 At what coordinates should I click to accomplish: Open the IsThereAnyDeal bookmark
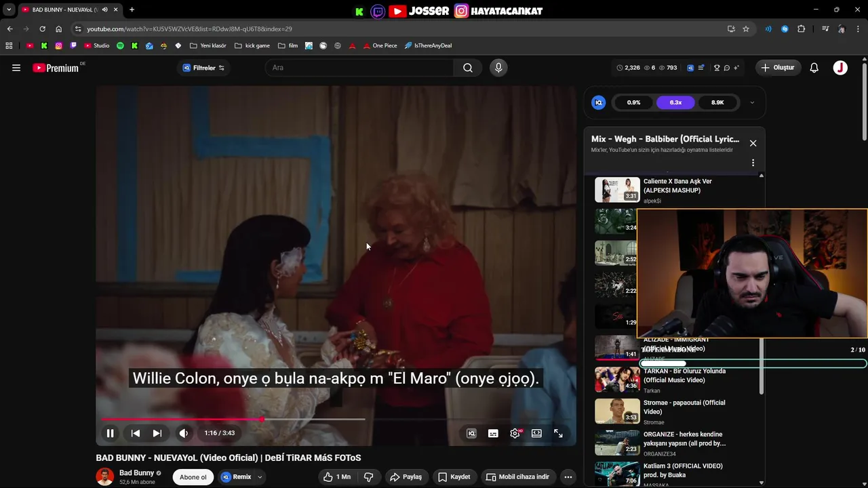[x=428, y=45]
